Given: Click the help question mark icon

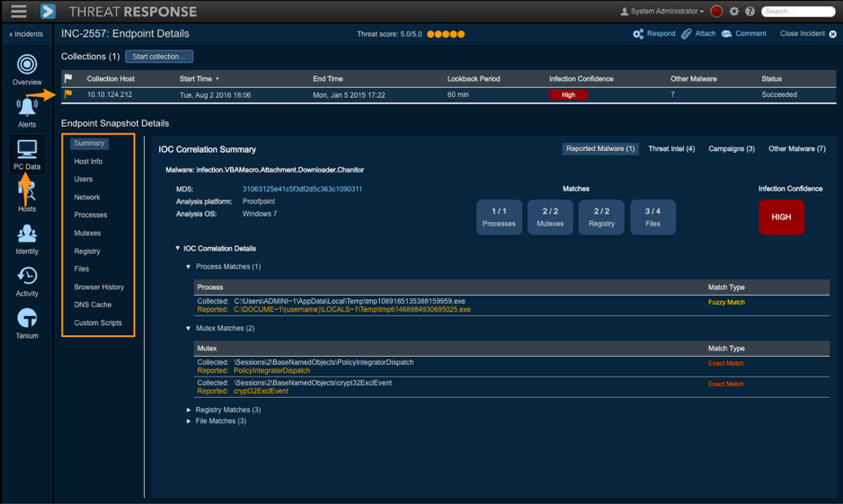Looking at the screenshot, I should click(750, 12).
